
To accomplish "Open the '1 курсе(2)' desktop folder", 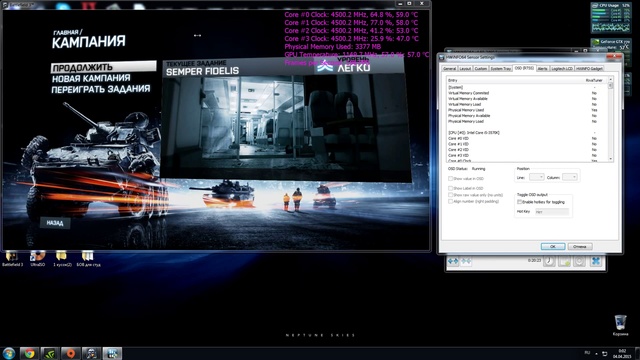I will click(62, 259).
